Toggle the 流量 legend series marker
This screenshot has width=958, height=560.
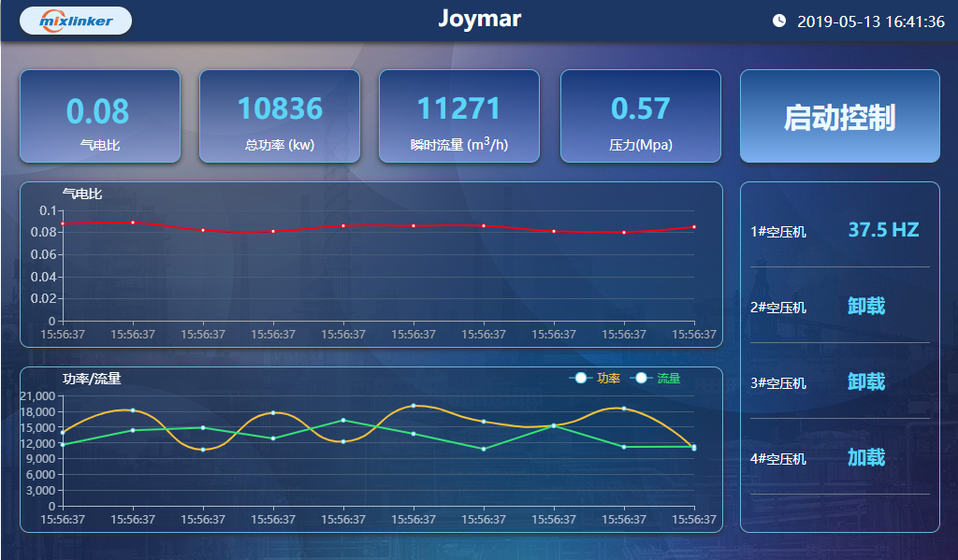[x=642, y=379]
